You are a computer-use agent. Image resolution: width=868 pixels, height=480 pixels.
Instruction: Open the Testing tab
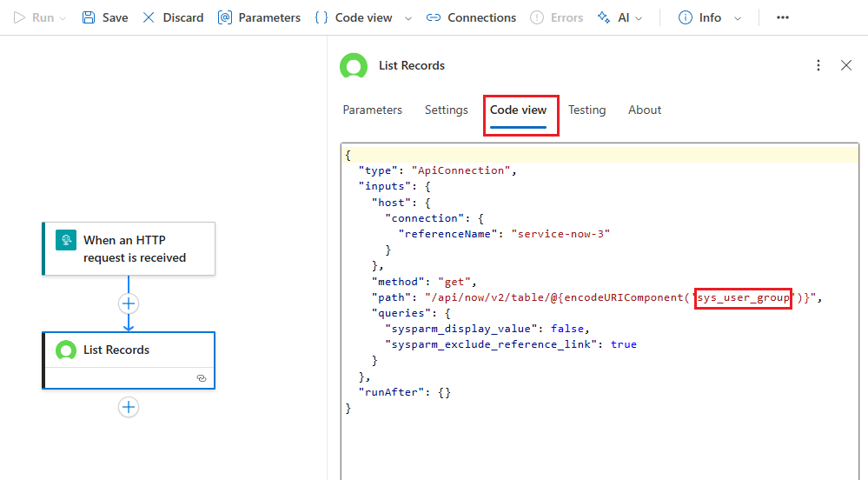[586, 110]
